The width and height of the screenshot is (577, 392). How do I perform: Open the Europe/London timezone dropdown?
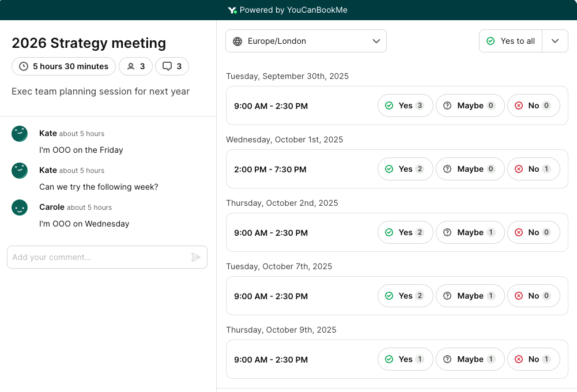(x=306, y=42)
